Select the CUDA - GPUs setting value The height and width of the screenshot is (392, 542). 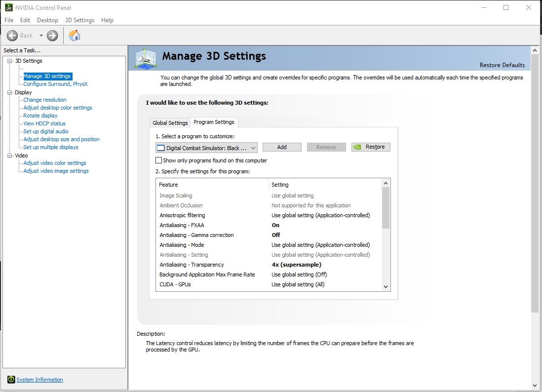(298, 284)
